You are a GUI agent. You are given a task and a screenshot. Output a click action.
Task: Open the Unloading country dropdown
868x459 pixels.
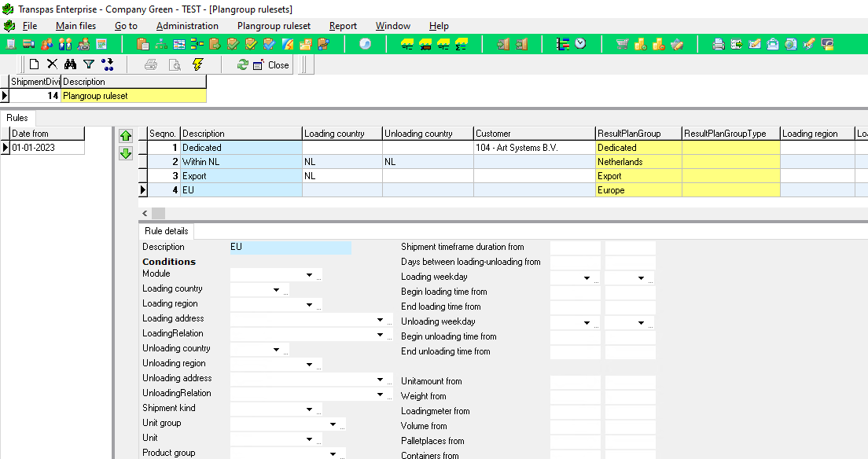(276, 350)
